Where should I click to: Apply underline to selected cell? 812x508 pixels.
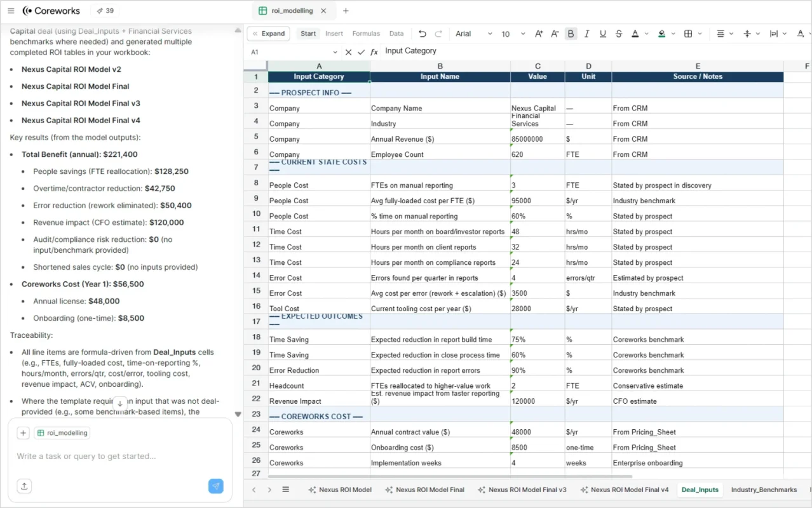[x=603, y=34]
